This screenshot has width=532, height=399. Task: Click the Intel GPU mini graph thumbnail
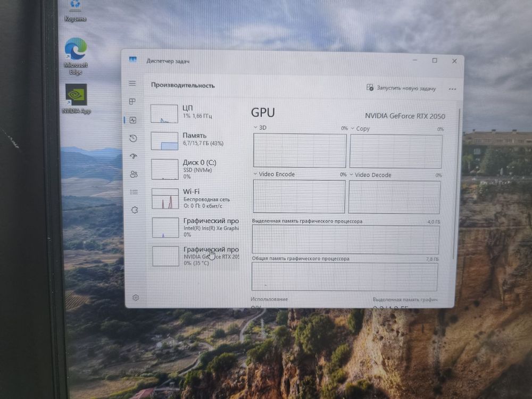pyautogui.click(x=165, y=227)
